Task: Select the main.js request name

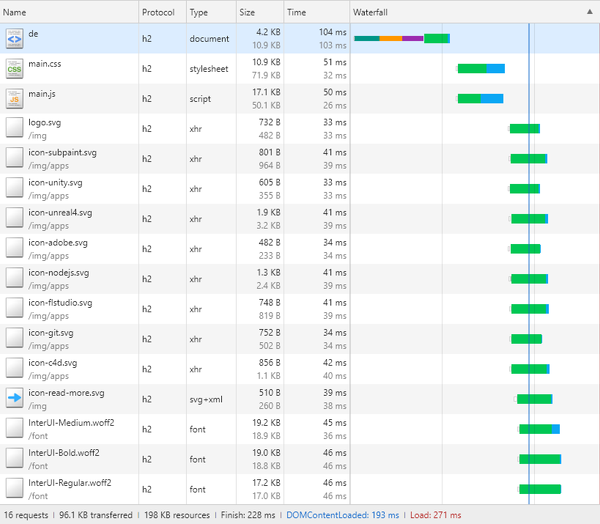Action: click(x=42, y=94)
